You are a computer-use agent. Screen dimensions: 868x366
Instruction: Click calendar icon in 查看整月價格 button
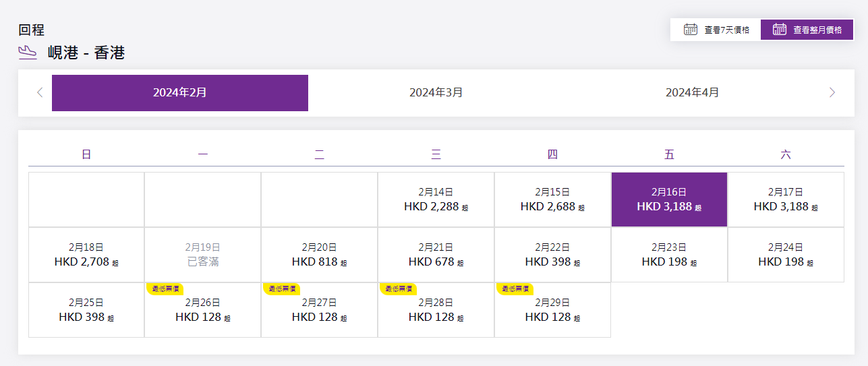pos(779,29)
